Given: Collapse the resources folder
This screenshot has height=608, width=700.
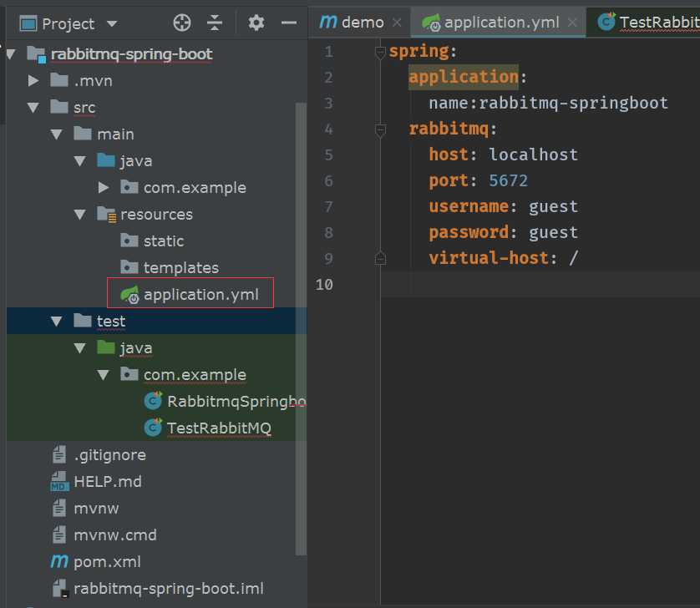Looking at the screenshot, I should [x=80, y=215].
